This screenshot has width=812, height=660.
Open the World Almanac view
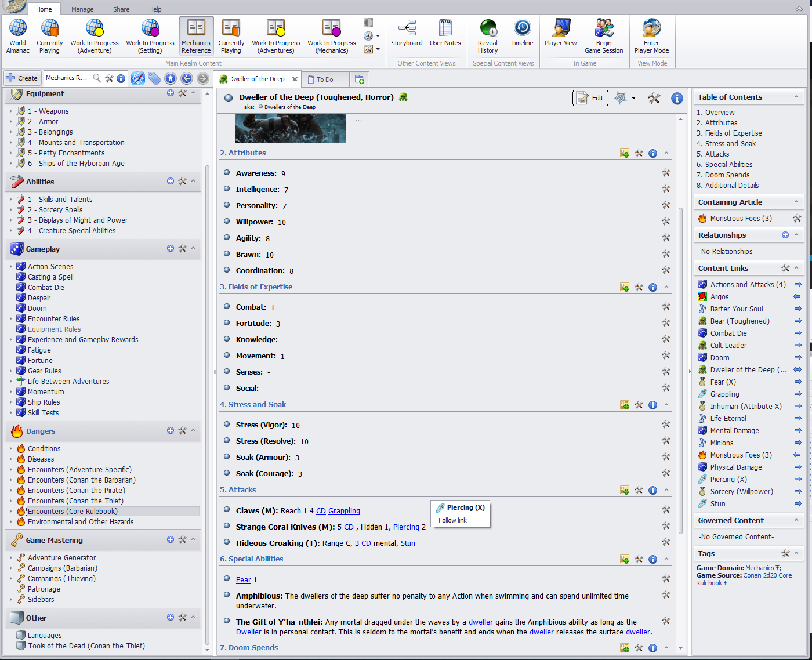pyautogui.click(x=17, y=35)
